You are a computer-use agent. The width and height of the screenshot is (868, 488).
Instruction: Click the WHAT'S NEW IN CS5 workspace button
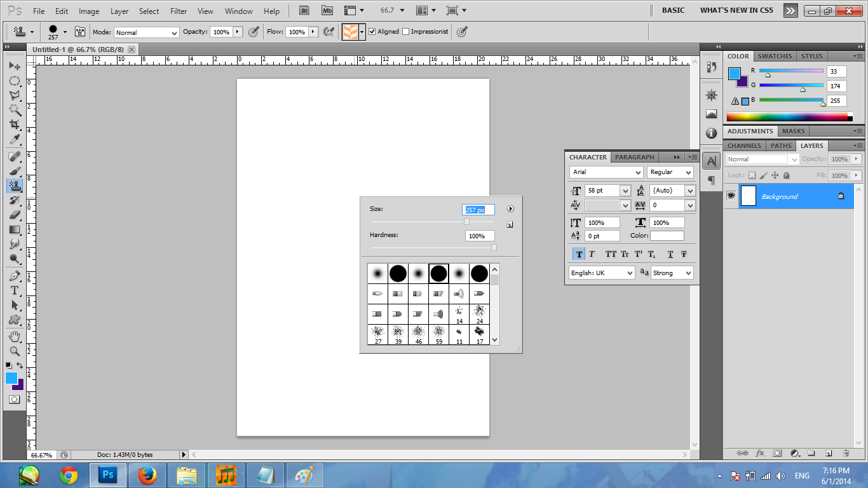point(736,10)
